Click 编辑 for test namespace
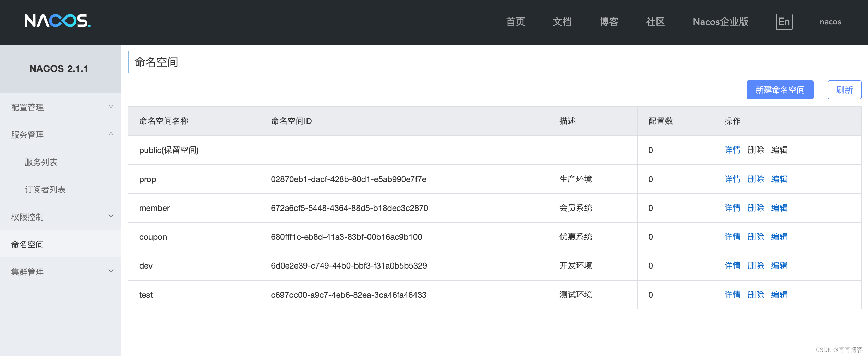The width and height of the screenshot is (868, 356). (x=779, y=295)
